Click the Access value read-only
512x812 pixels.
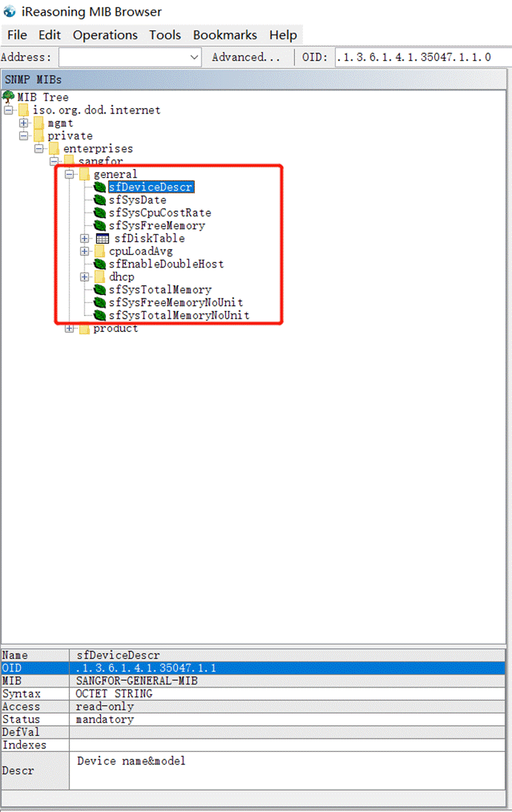tap(104, 706)
